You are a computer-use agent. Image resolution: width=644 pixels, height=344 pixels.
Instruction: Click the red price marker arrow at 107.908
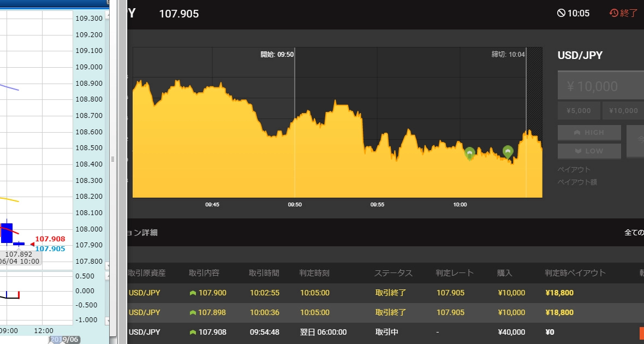[x=32, y=239]
